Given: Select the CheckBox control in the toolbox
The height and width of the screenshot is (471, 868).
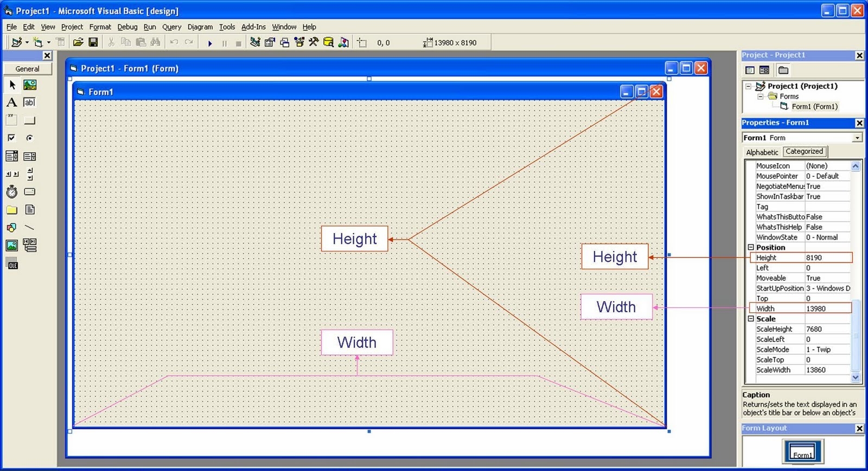Looking at the screenshot, I should click(x=11, y=138).
